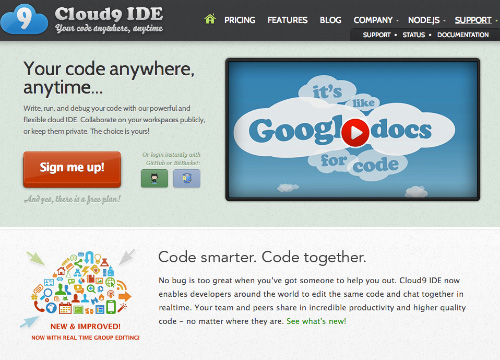Go to the Features page
The width and height of the screenshot is (500, 360).
(x=287, y=20)
